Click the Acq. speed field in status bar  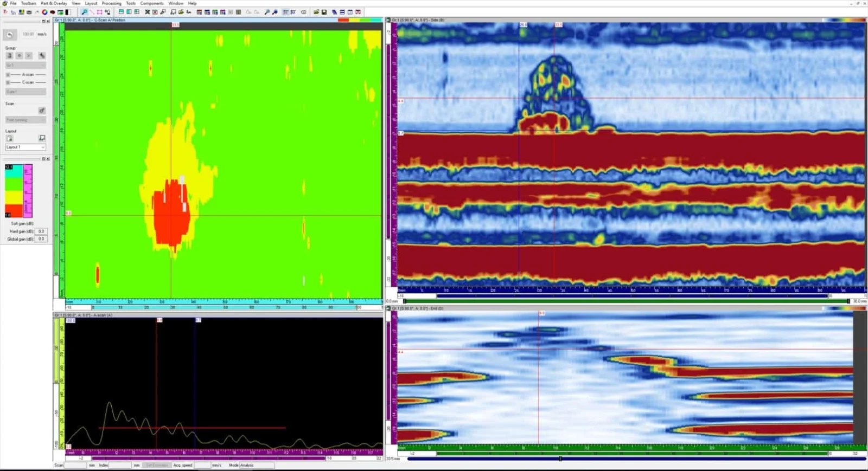point(202,465)
